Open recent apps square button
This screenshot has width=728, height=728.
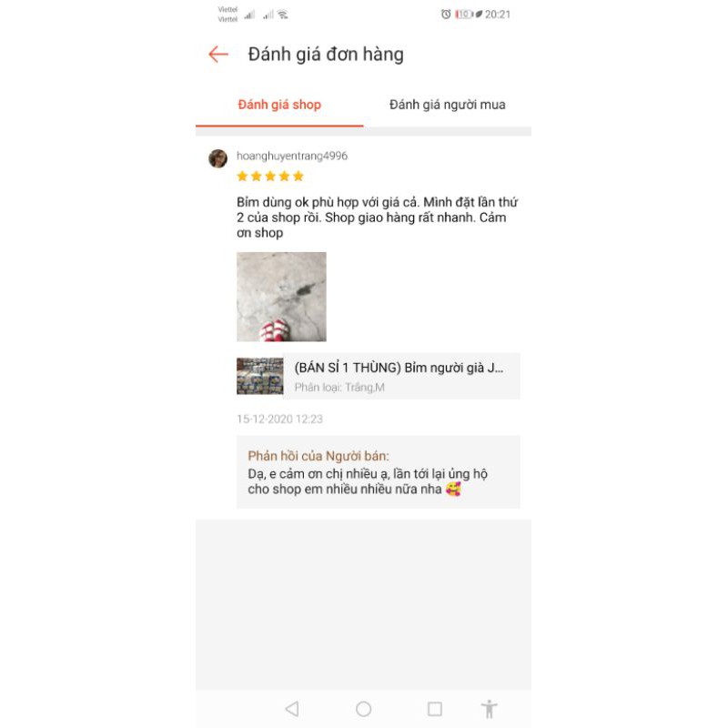[x=435, y=709]
